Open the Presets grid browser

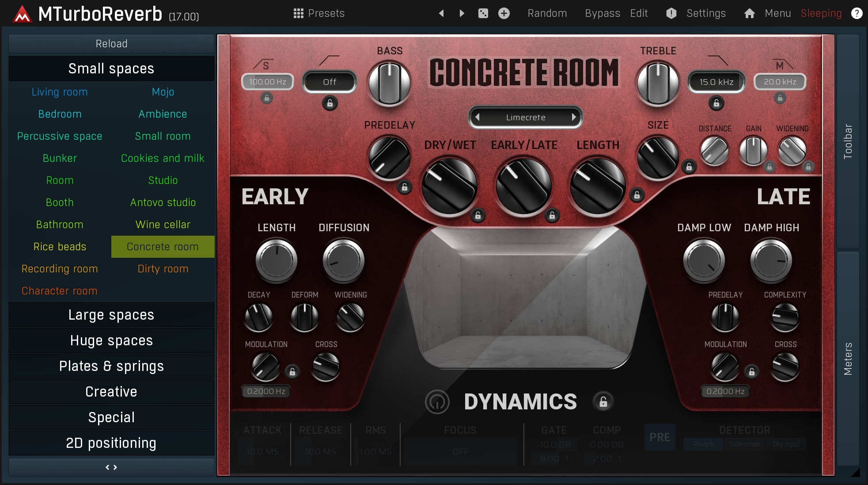(319, 13)
